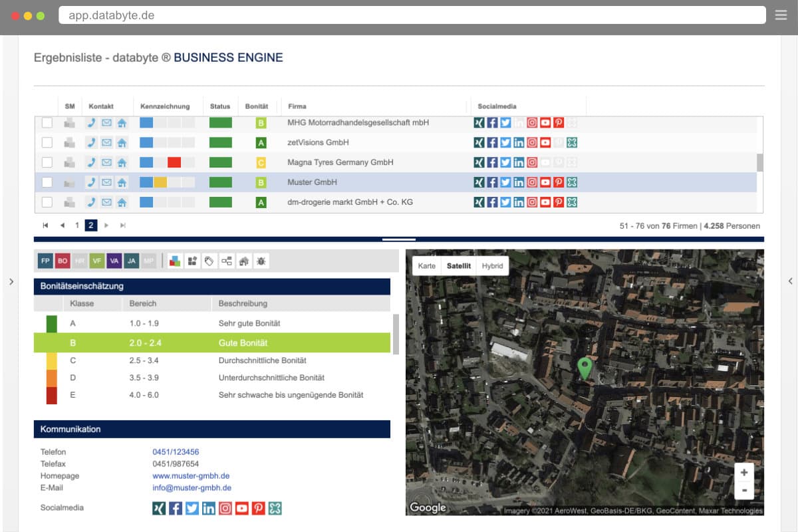Open the VF module button

(x=97, y=261)
